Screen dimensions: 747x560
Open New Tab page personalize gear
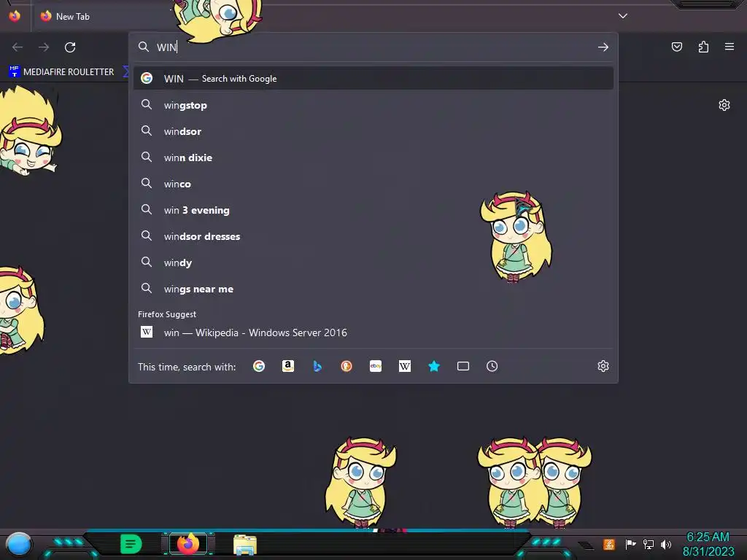[x=724, y=105]
